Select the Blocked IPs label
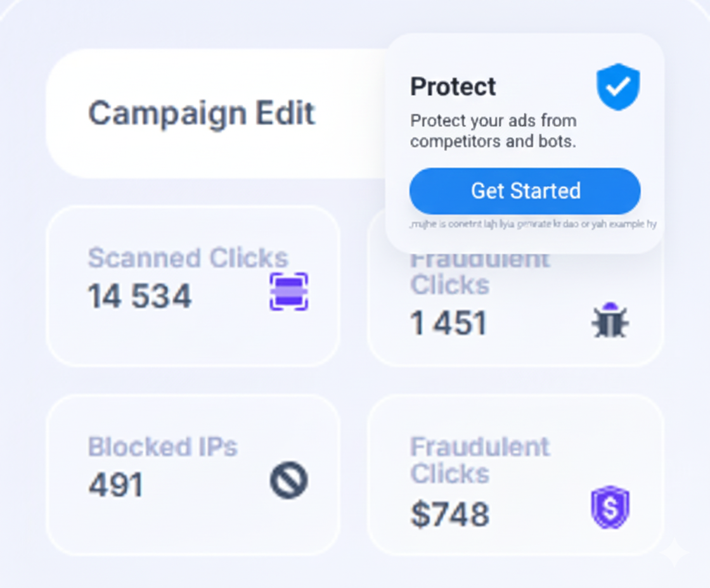 tap(162, 447)
